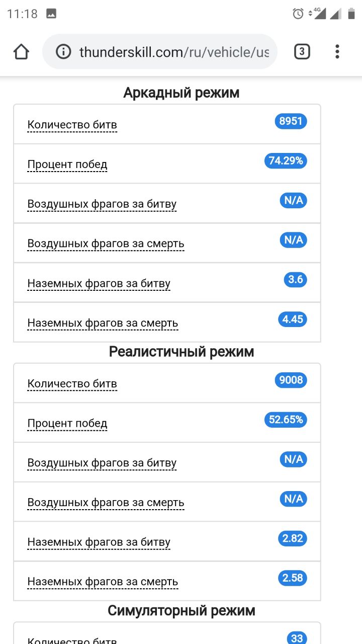The width and height of the screenshot is (362, 644).
Task: Tap the image notification icon in status bar
Action: (x=51, y=14)
